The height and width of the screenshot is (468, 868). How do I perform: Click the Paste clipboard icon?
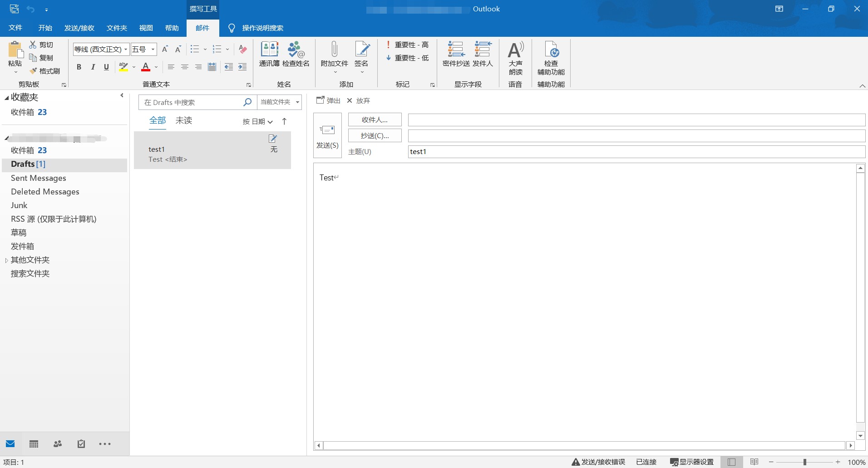click(15, 50)
